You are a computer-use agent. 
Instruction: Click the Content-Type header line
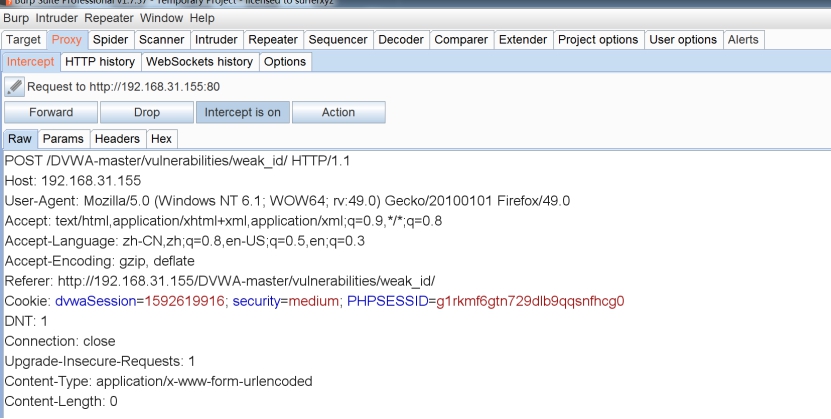[x=158, y=382]
